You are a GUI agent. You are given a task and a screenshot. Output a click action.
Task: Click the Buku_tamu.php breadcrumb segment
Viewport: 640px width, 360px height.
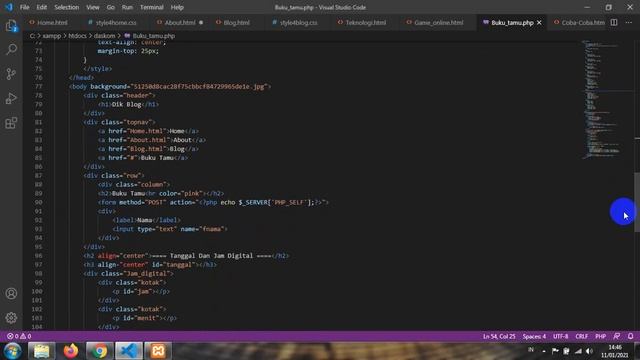pos(153,36)
